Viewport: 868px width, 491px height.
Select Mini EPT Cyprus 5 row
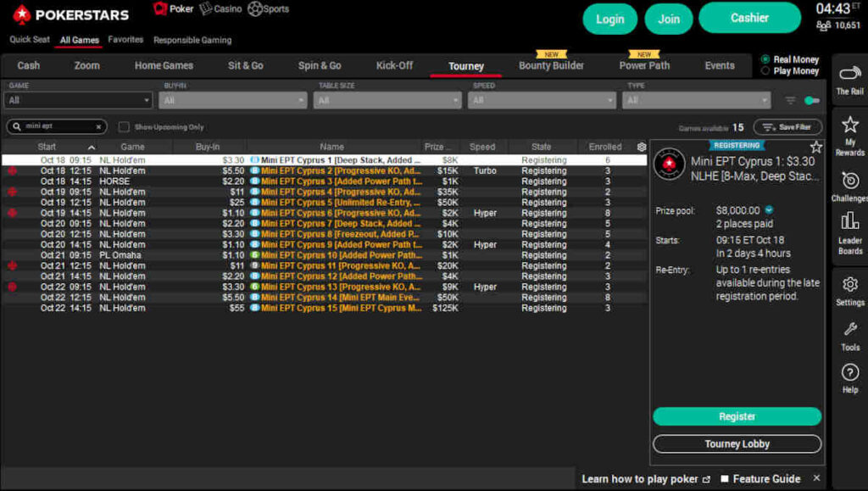tap(325, 202)
